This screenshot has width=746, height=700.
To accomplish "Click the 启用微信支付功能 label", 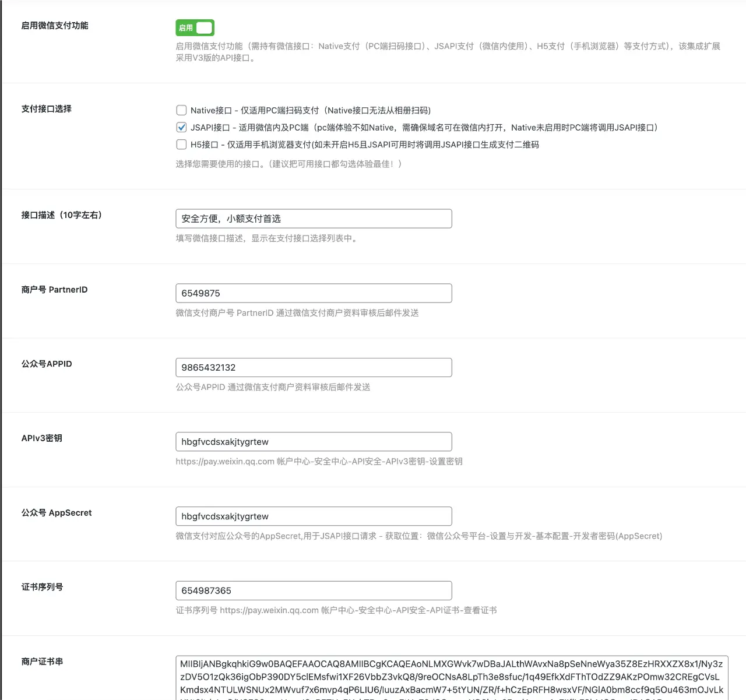I will (x=55, y=26).
